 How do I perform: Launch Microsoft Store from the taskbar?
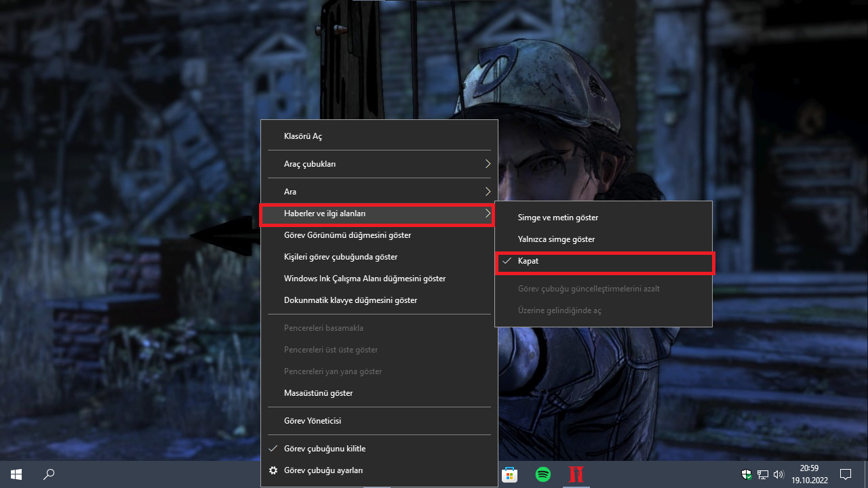(510, 474)
